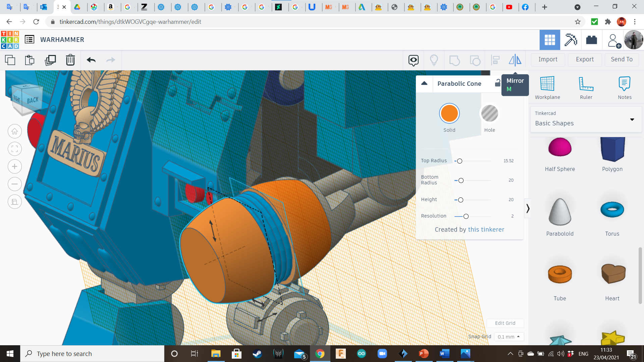Click the Mirror tool icon

[515, 60]
